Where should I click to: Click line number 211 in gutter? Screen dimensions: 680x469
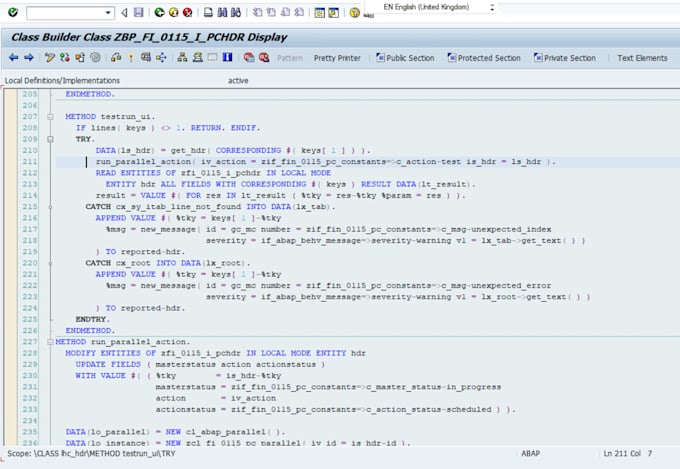pyautogui.click(x=30, y=162)
